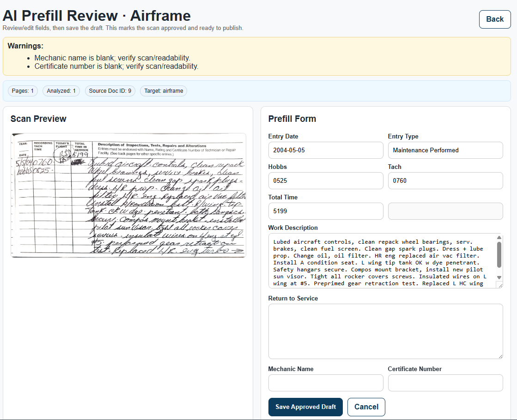The height and width of the screenshot is (420, 517).
Task: Focus the blank Mechanic Name field
Action: click(326, 383)
